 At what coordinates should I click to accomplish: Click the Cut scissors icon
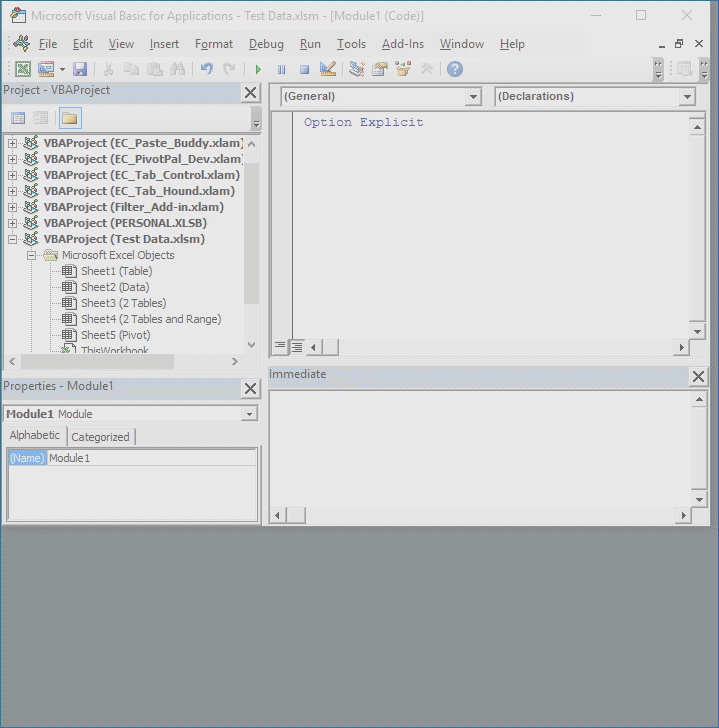click(108, 69)
